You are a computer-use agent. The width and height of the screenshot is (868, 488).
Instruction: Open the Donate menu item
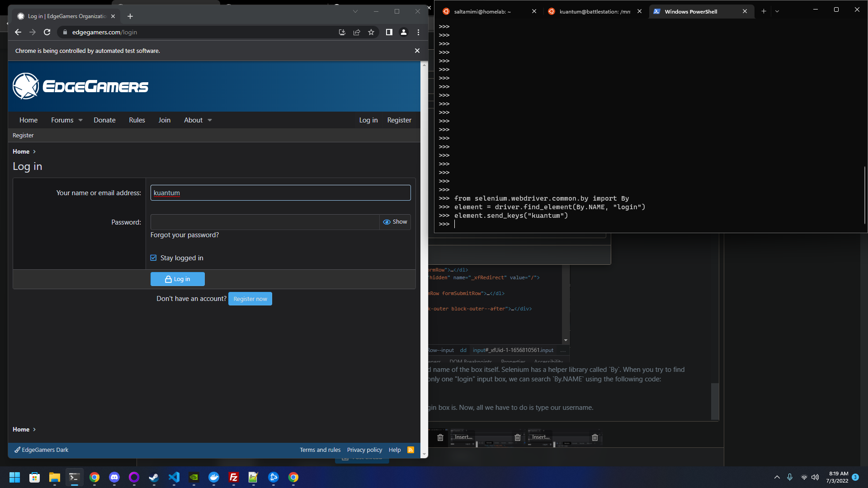104,120
